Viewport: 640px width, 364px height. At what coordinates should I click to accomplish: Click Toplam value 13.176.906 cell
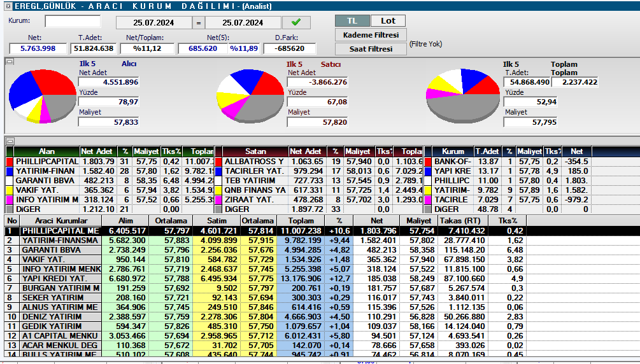click(x=301, y=278)
